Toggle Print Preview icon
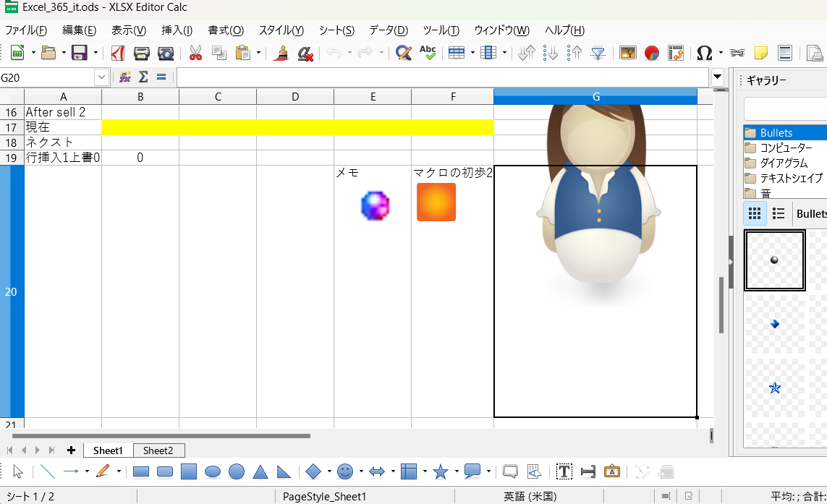 pos(166,53)
